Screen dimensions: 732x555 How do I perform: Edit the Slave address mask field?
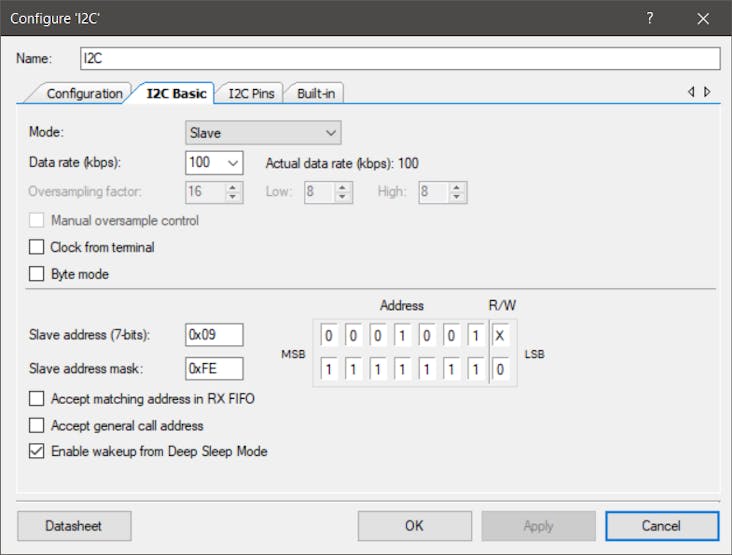214,369
